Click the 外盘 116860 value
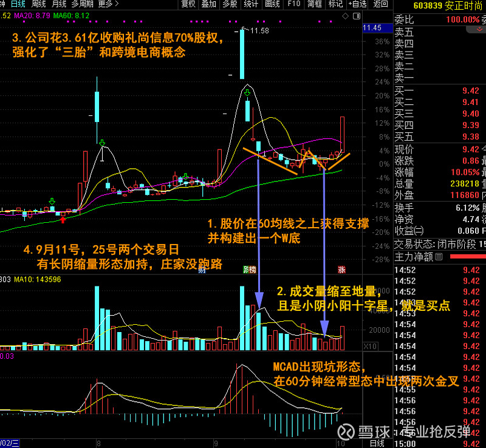This screenshot has height=448, width=486. tap(465, 195)
